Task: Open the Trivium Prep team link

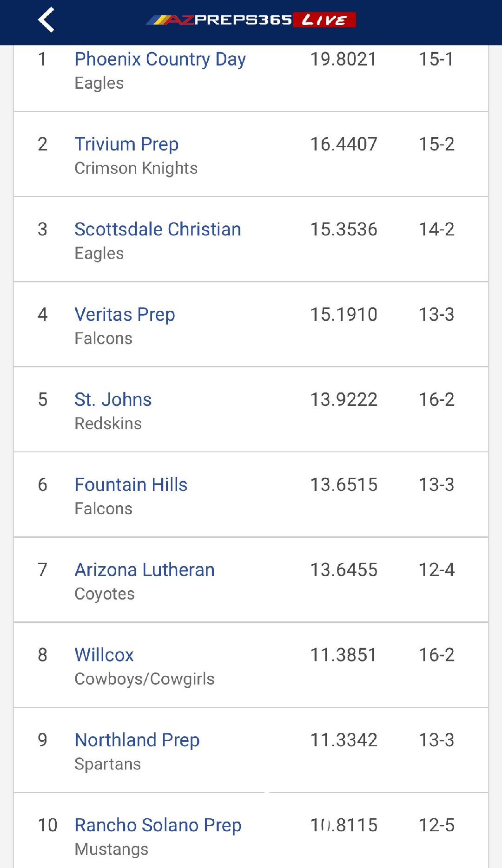Action: click(126, 144)
